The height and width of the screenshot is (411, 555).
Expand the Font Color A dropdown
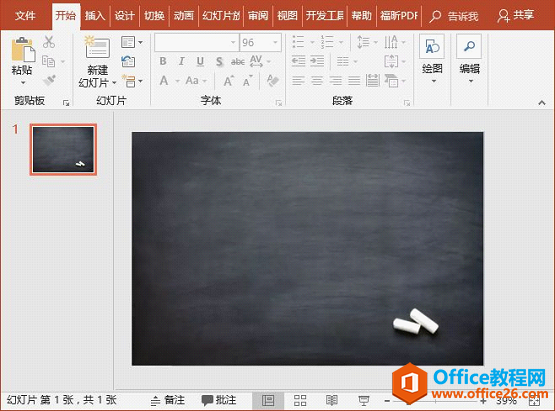178,81
